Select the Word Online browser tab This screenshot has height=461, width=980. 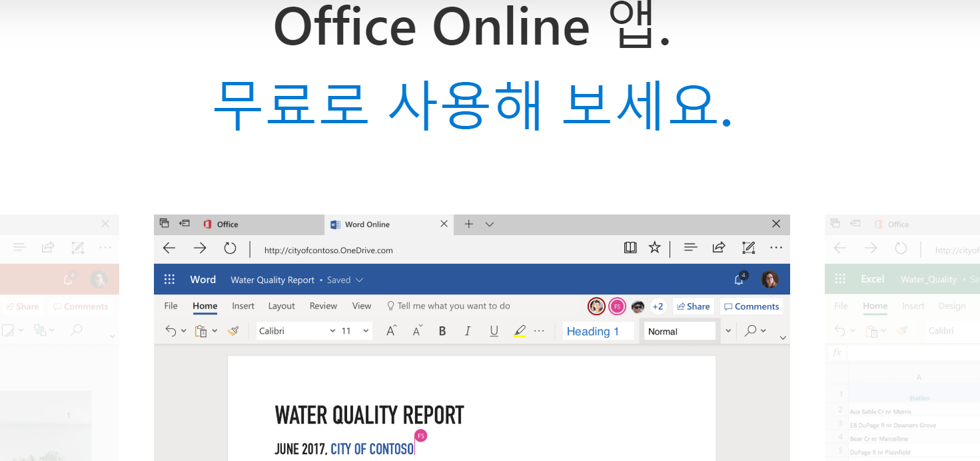[389, 225]
